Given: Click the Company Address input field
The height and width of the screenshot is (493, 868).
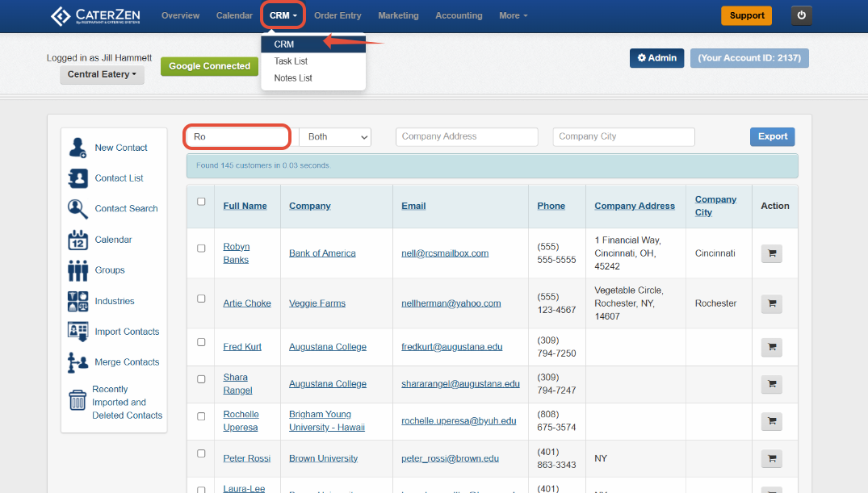Looking at the screenshot, I should tap(467, 136).
